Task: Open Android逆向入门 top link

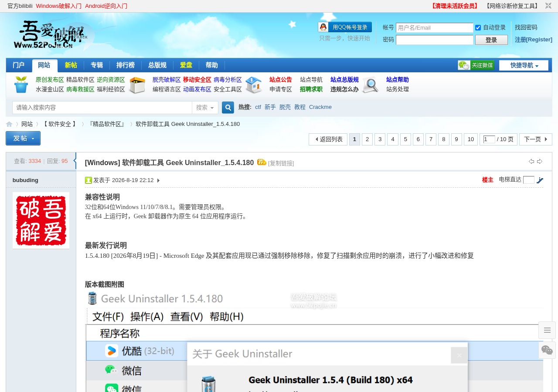Action: coord(106,6)
